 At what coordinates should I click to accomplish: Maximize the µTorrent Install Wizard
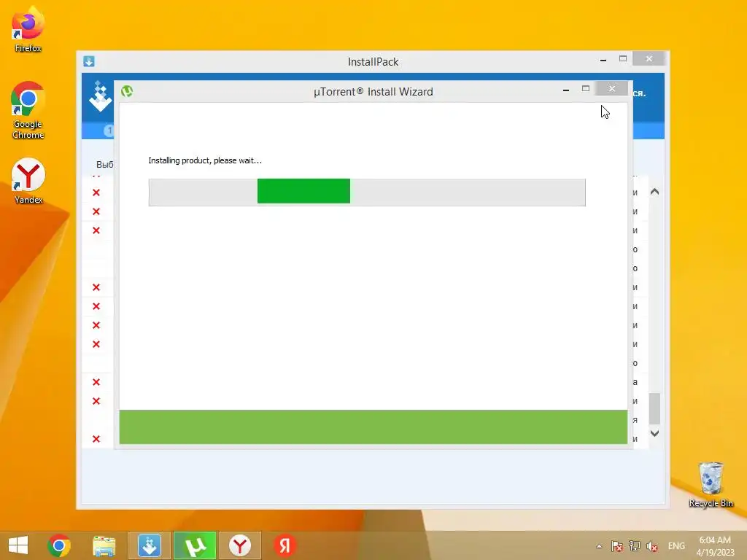(x=586, y=88)
